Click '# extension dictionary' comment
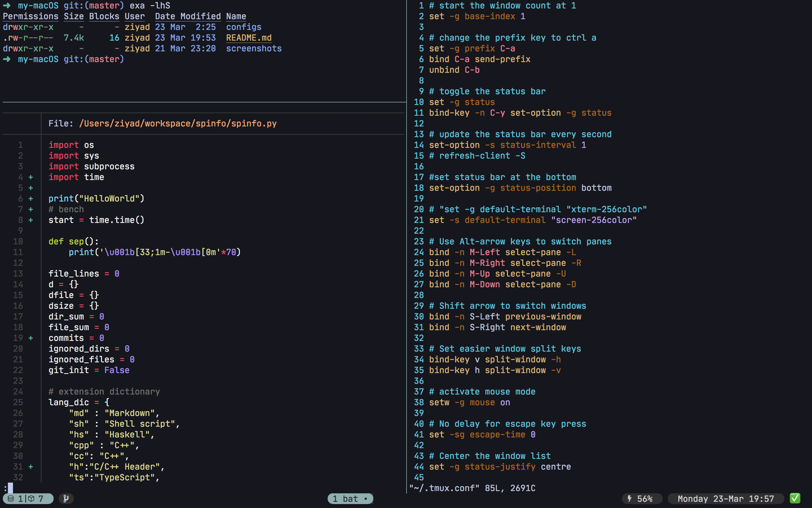 click(104, 392)
